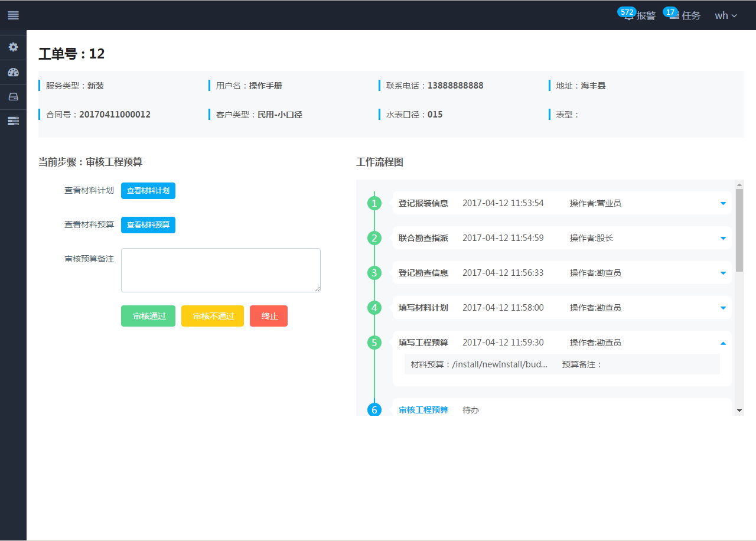Open the dashboard gauge icon
756x541 pixels.
point(13,72)
